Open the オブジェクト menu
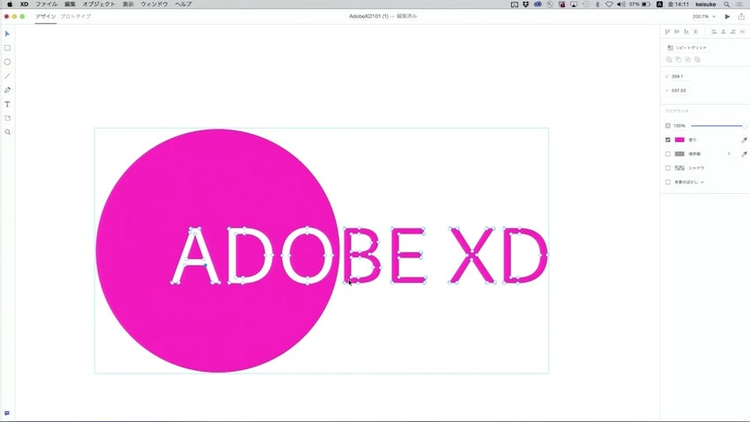750x422 pixels. (99, 4)
